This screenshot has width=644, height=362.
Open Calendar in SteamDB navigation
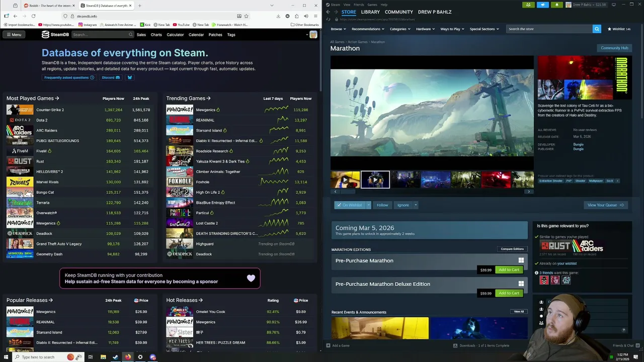pyautogui.click(x=196, y=35)
